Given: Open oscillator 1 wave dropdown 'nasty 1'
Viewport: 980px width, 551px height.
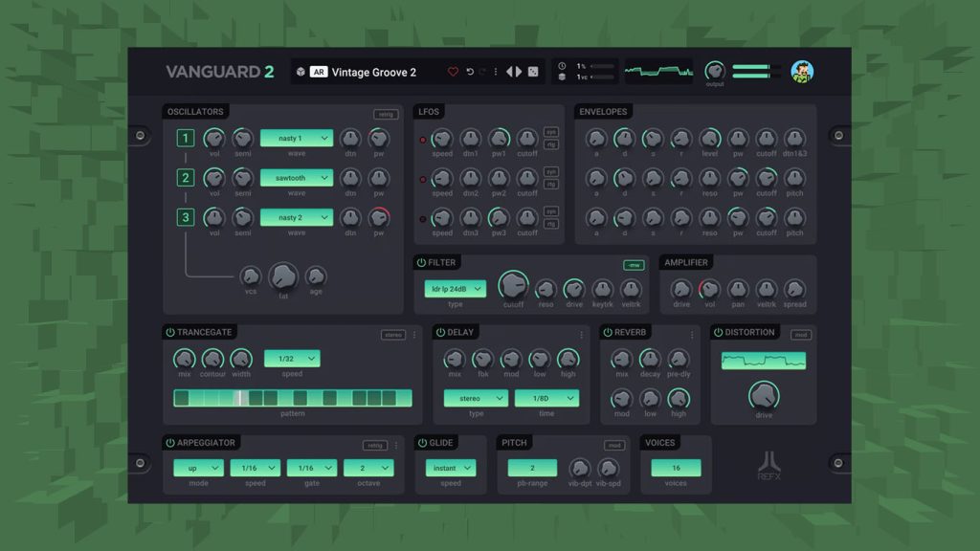Looking at the screenshot, I should click(x=297, y=138).
